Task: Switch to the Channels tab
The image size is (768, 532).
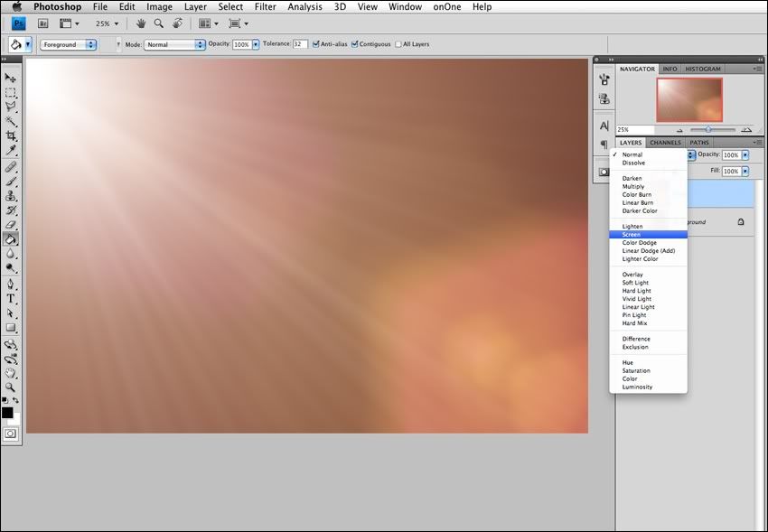Action: (x=665, y=143)
